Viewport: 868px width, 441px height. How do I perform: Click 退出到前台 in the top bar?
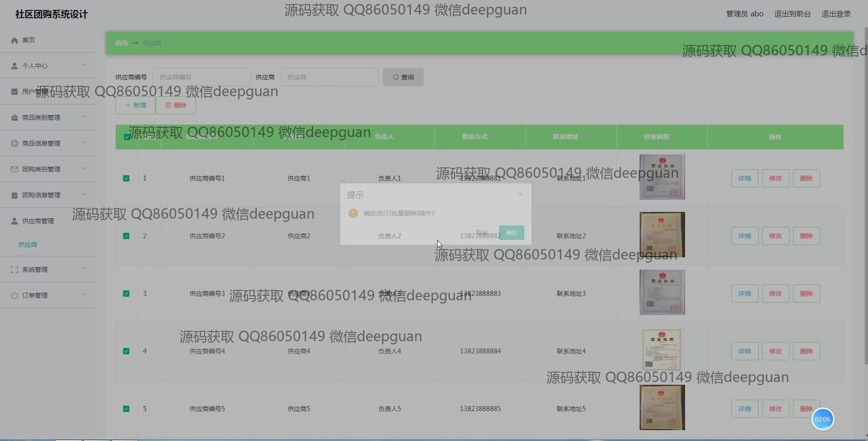pos(792,14)
